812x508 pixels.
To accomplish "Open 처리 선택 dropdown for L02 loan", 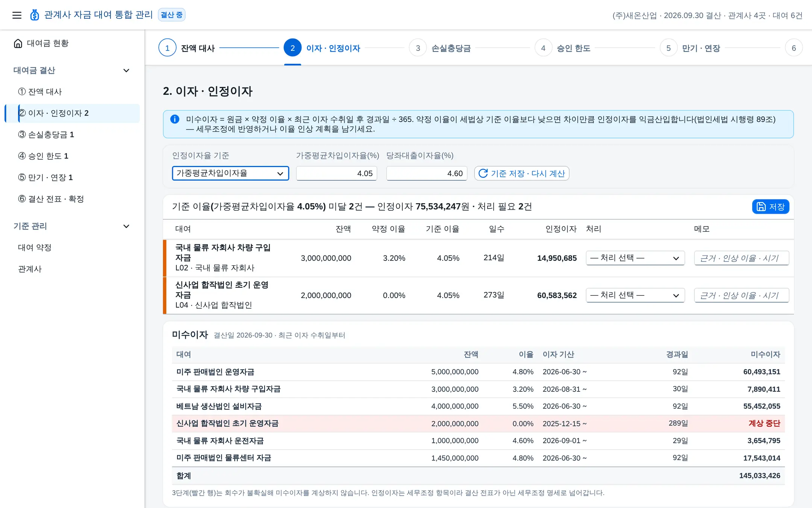I will coord(635,258).
